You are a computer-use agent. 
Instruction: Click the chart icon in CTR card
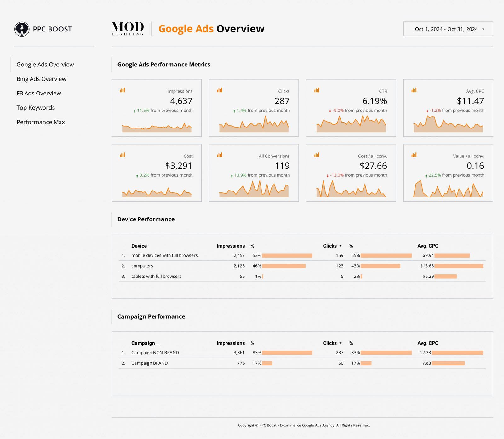pos(317,90)
